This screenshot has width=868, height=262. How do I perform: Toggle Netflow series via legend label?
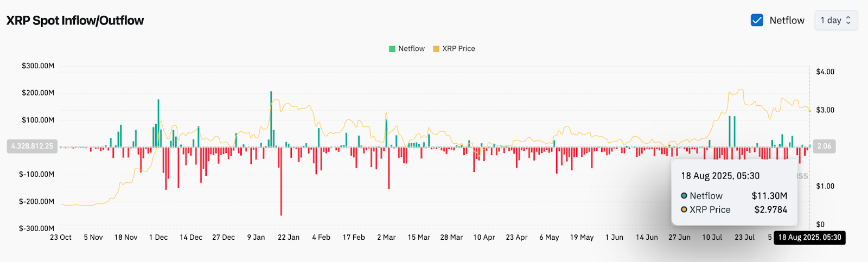411,49
